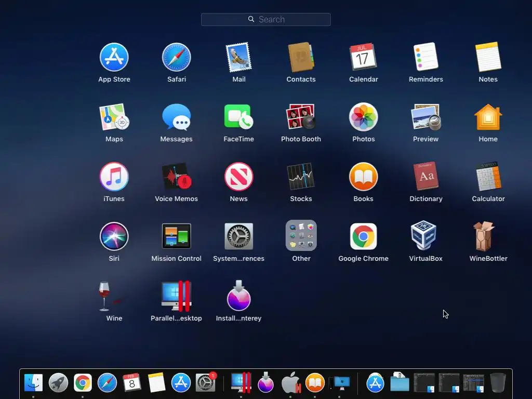Screen dimensions: 532x399
Task: Open Safari from the Dock
Action: point(107,383)
